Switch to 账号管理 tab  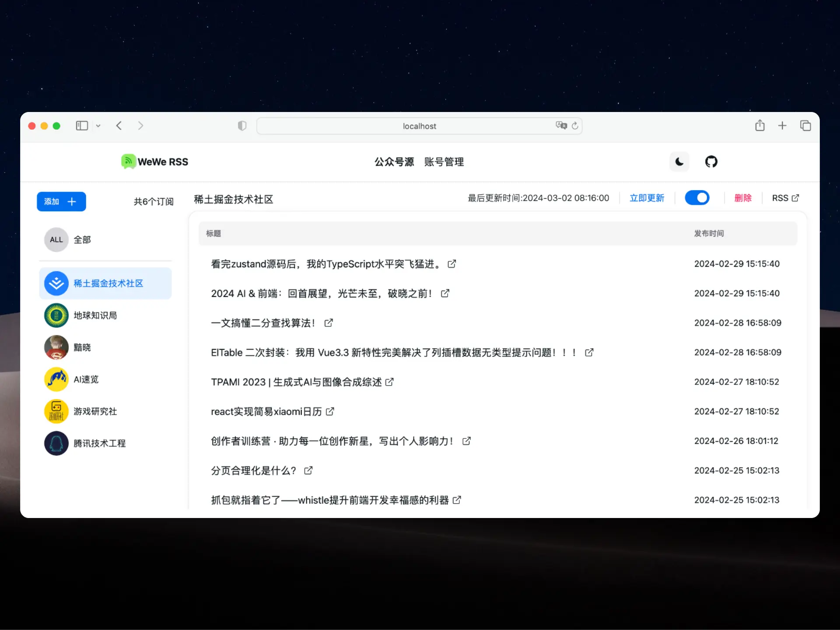point(444,162)
